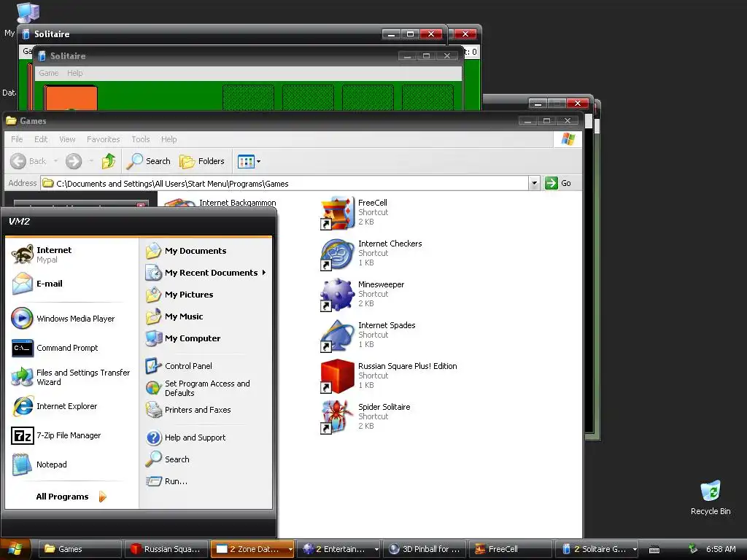This screenshot has width=747, height=560.
Task: Switch to Games taskbar button
Action: tap(80, 549)
